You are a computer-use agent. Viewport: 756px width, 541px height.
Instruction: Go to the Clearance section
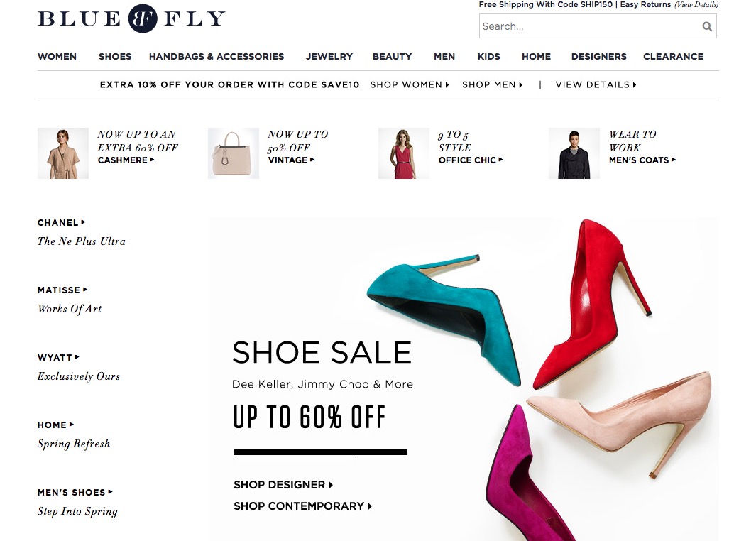pos(673,56)
